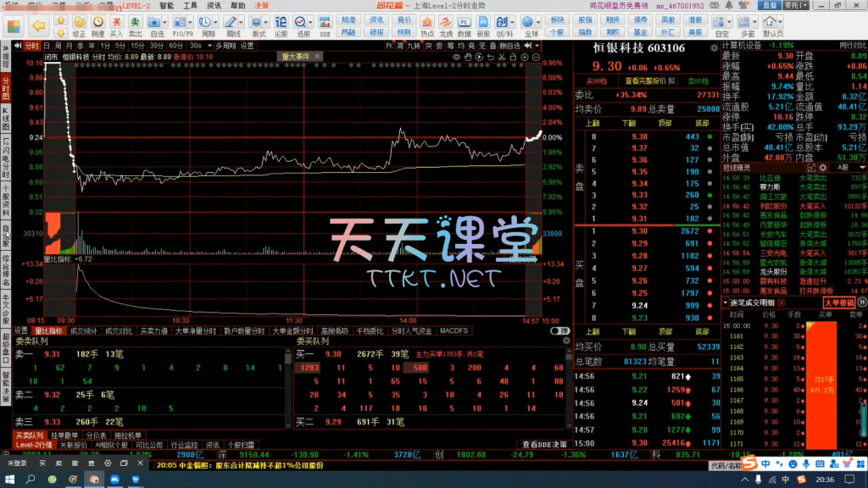Click the 测速 clock icon
868x488 pixels.
click(x=97, y=23)
